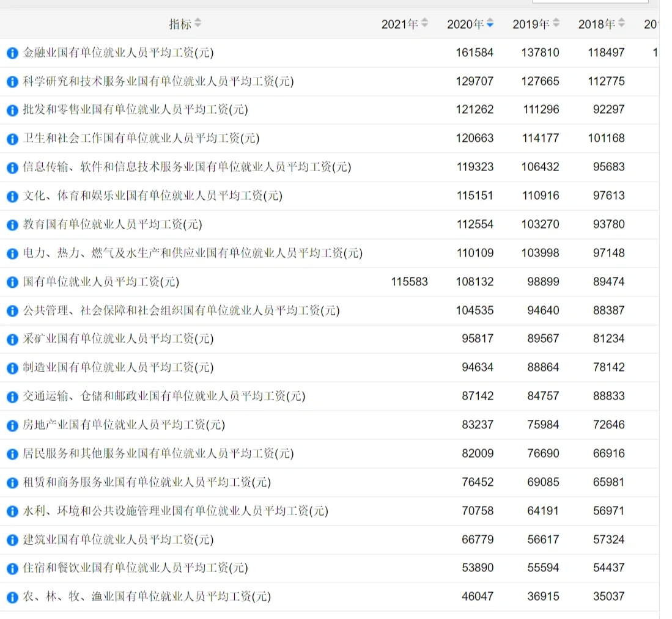Sort table by 指标 column arrows
Image resolution: width=672 pixels, height=619 pixels.
(198, 23)
